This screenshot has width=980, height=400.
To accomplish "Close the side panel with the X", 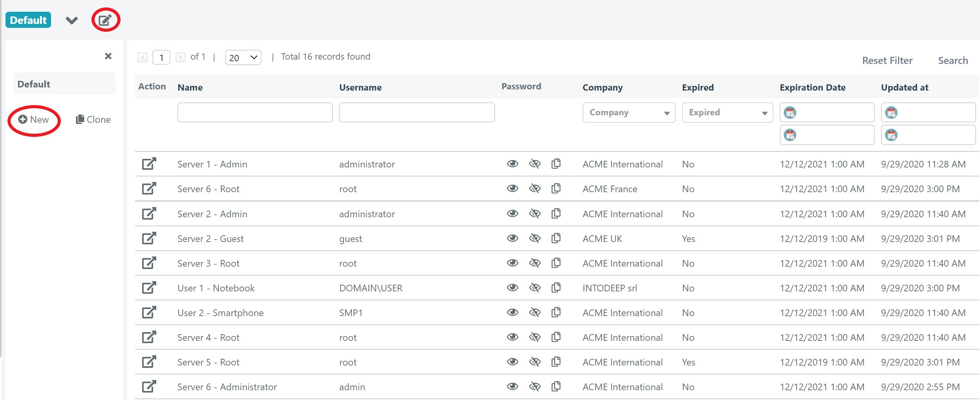I will pyautogui.click(x=108, y=56).
